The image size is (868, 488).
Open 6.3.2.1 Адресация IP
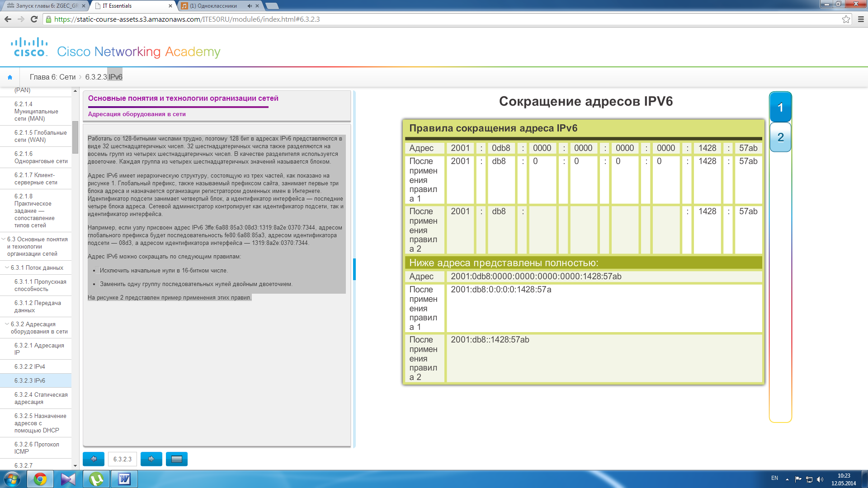coord(36,349)
